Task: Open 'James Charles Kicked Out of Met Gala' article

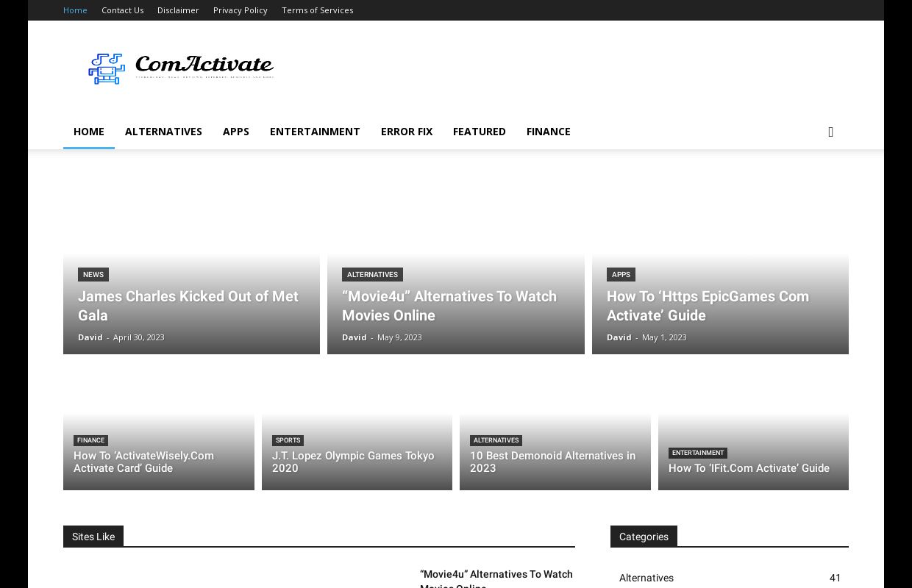Action: (x=188, y=306)
